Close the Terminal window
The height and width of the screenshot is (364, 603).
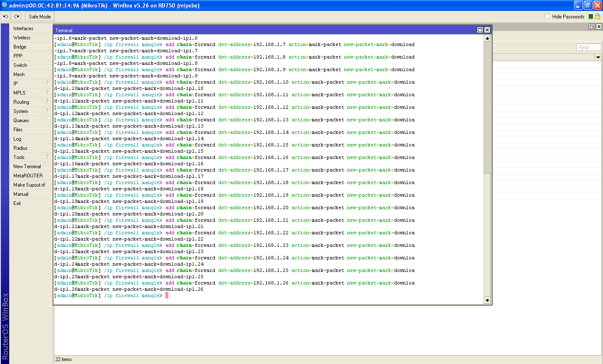coord(487,30)
